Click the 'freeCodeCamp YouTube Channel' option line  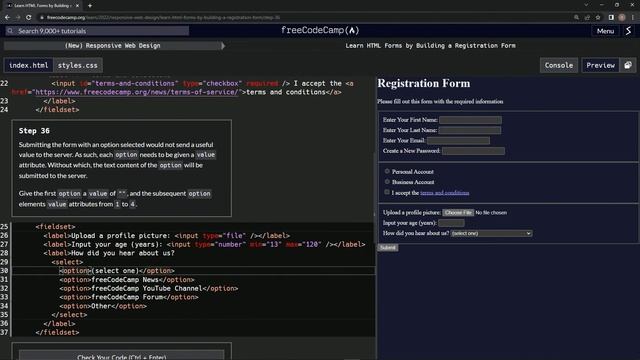coord(149,289)
